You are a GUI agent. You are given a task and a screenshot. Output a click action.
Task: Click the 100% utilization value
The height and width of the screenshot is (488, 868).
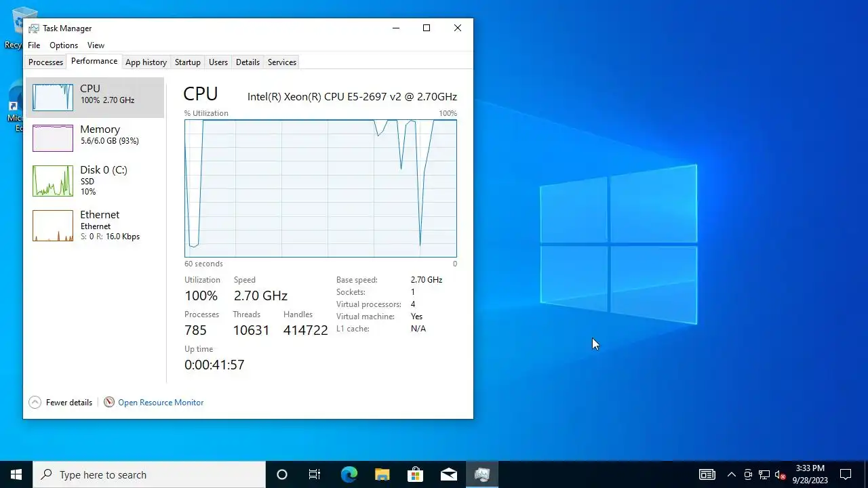tap(201, 296)
